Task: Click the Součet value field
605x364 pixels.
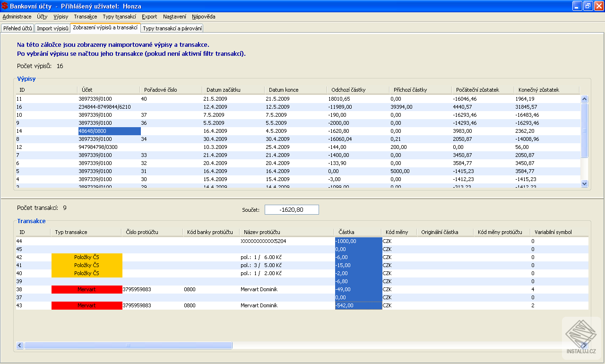Action: (292, 209)
